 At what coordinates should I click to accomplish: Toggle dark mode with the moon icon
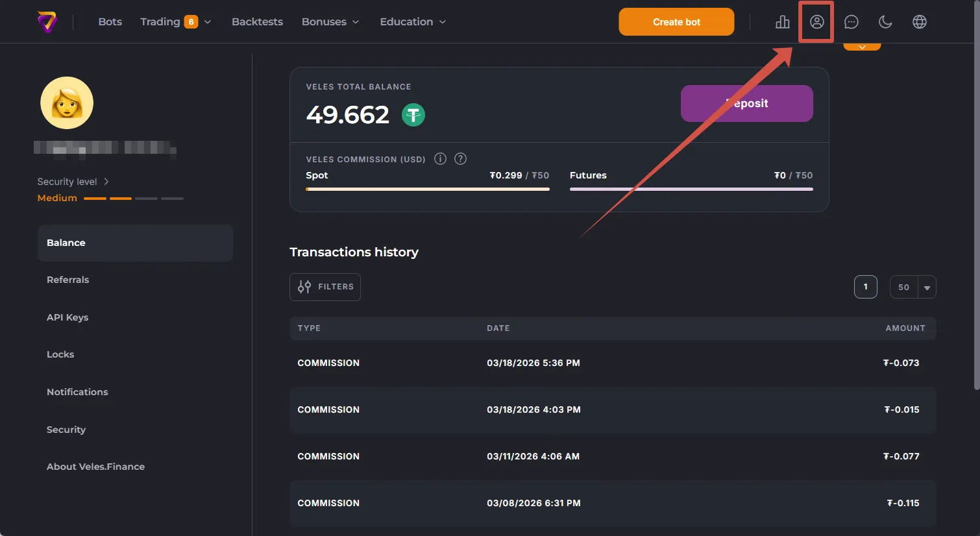[885, 22]
